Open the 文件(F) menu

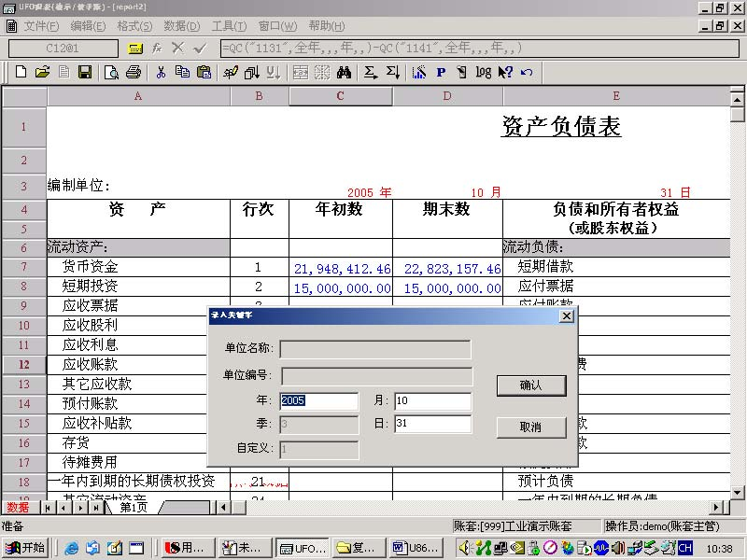[x=40, y=26]
